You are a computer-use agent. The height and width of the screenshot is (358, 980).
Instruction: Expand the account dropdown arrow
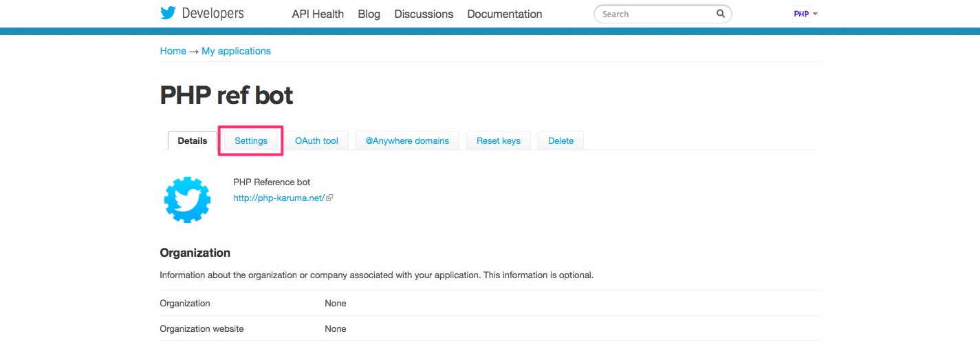coord(815,14)
